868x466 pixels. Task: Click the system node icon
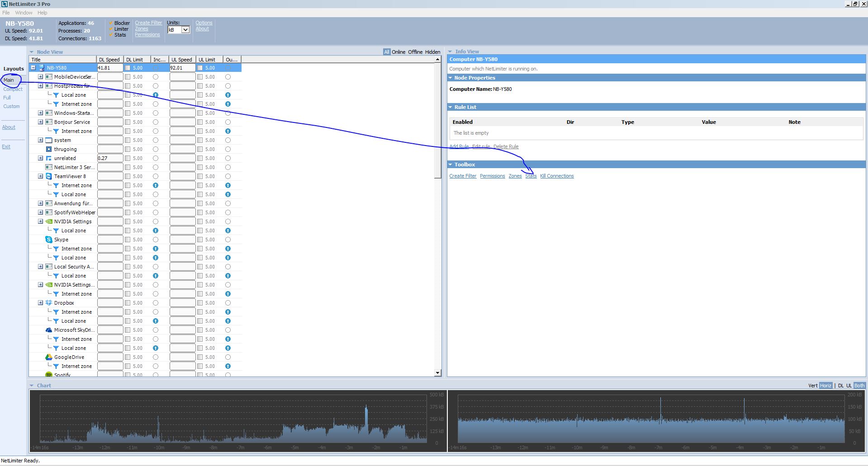coord(49,140)
